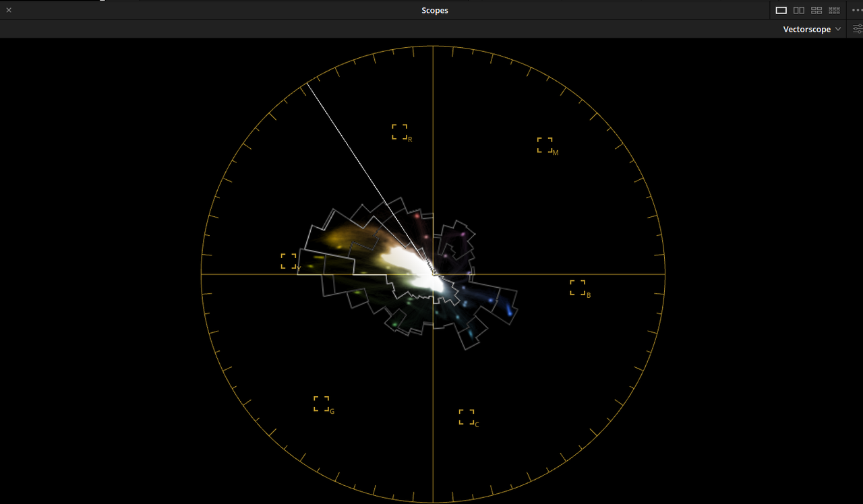
Task: Click the Scopes title bar
Action: click(434, 10)
